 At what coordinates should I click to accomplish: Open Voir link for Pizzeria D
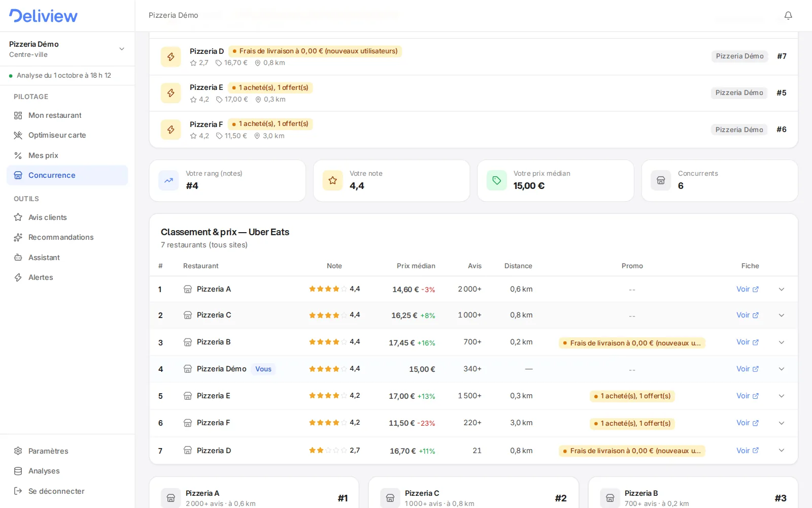(x=748, y=451)
